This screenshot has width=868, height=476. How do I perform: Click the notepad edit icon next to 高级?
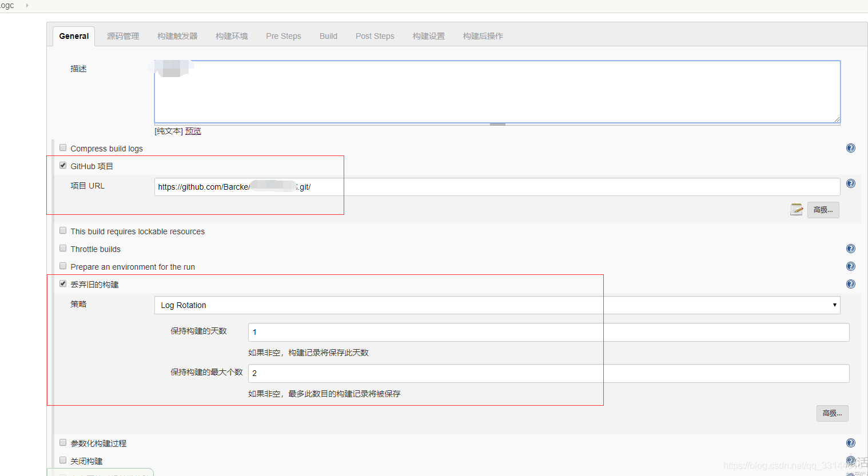[797, 210]
